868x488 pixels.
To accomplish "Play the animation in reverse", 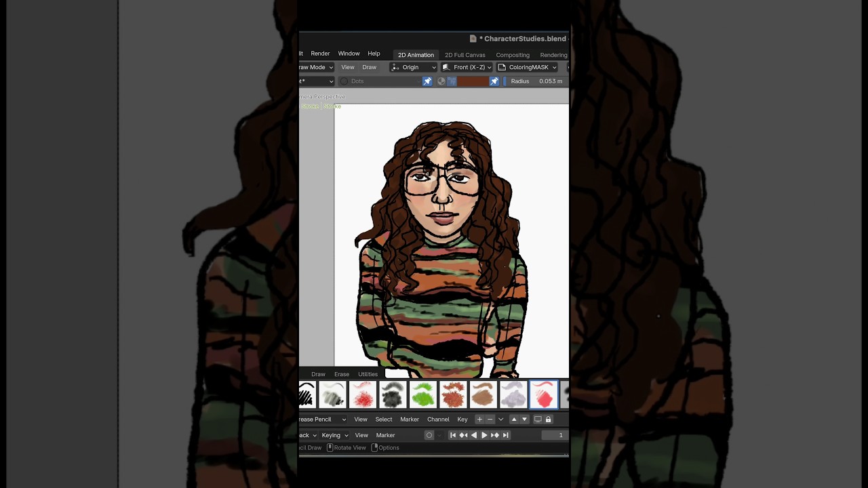I will point(473,435).
